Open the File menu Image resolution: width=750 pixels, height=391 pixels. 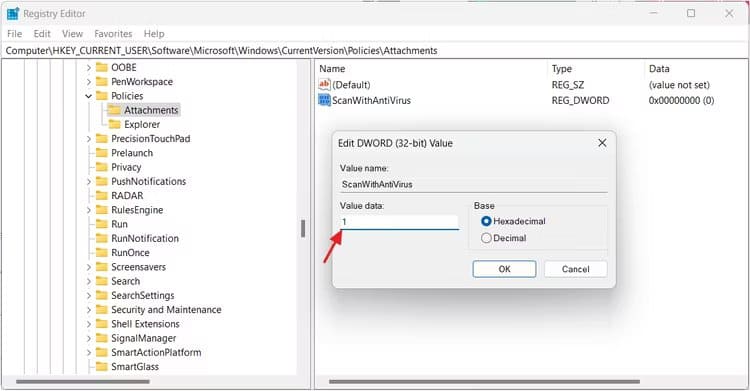point(14,34)
